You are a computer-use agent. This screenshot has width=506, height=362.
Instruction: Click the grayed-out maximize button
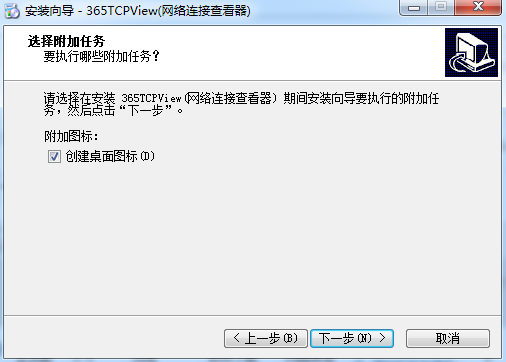[x=441, y=7]
